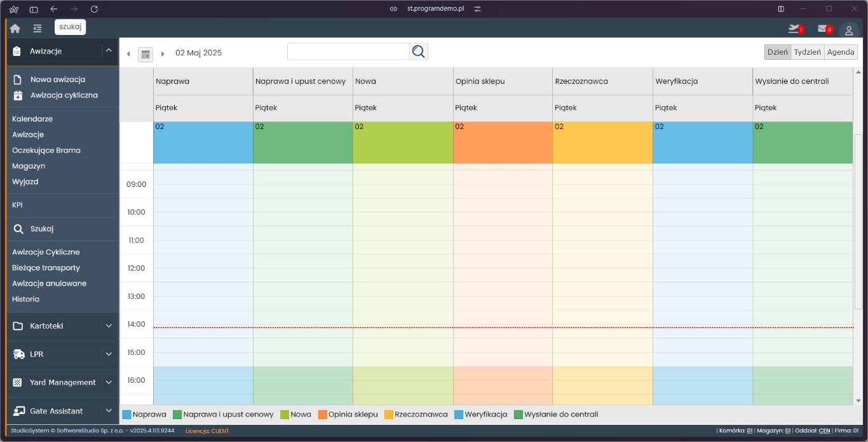Image resolution: width=868 pixels, height=442 pixels.
Task: Expand the Yard Management chevron
Action: (109, 382)
